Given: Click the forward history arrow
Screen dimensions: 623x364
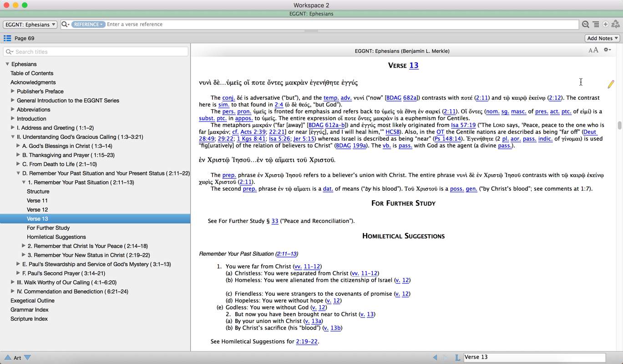Looking at the screenshot, I should pyautogui.click(x=445, y=358).
